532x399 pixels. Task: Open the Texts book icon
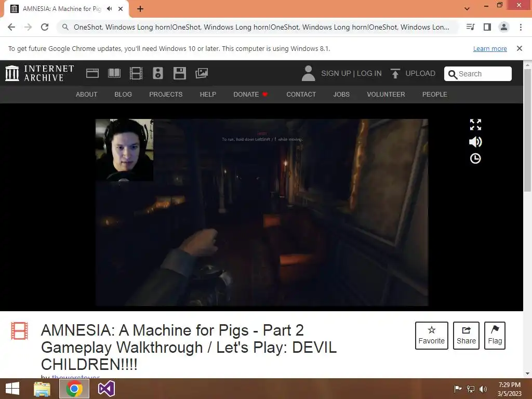[x=114, y=73]
